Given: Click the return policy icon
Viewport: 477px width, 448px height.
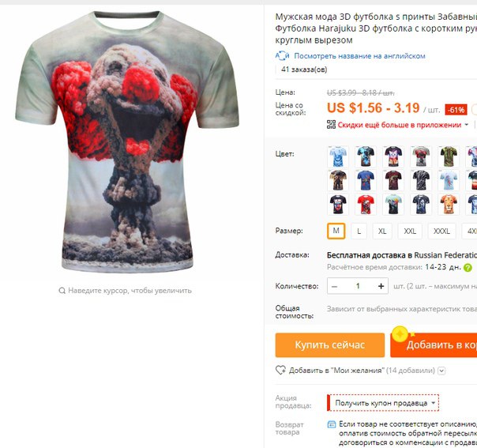Looking at the screenshot, I should click(x=331, y=424).
